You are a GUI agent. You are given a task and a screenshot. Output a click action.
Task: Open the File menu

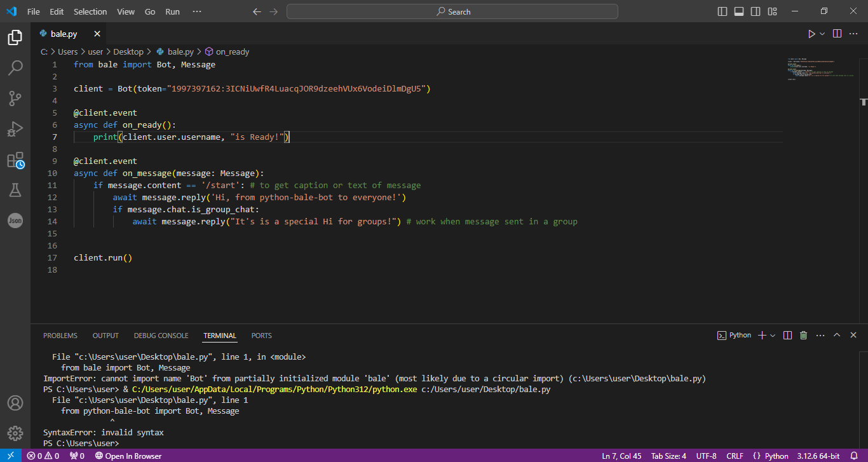(x=34, y=11)
